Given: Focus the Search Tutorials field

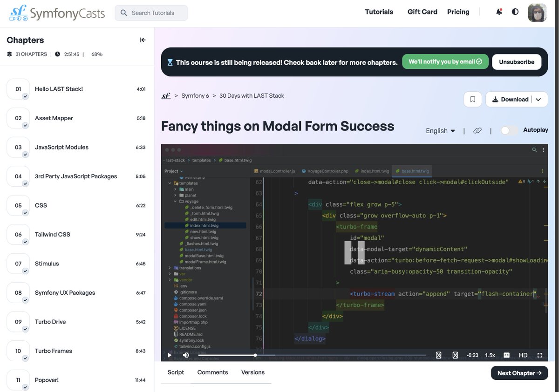Looking at the screenshot, I should pos(151,13).
